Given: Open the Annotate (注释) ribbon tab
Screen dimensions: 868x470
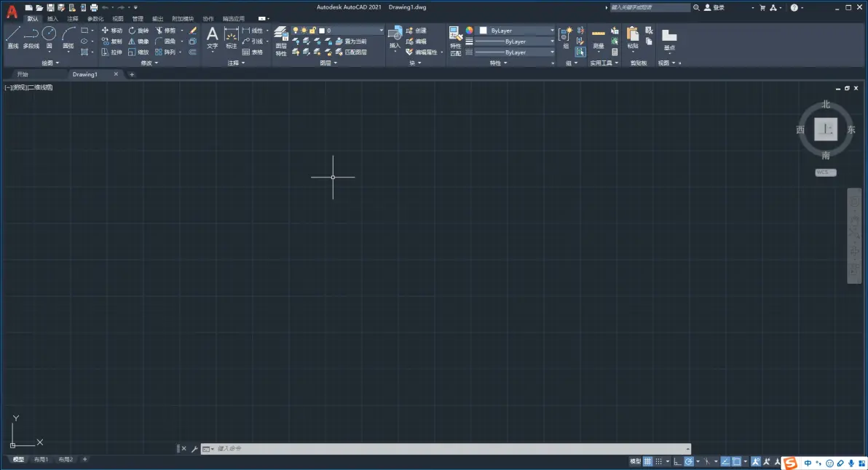Looking at the screenshot, I should [x=73, y=19].
